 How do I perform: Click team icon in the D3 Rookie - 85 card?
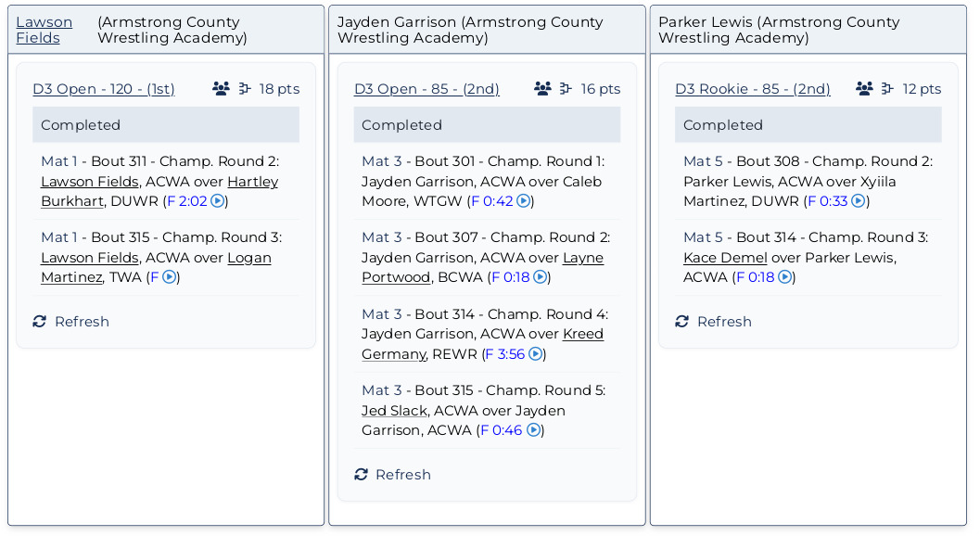pos(864,89)
